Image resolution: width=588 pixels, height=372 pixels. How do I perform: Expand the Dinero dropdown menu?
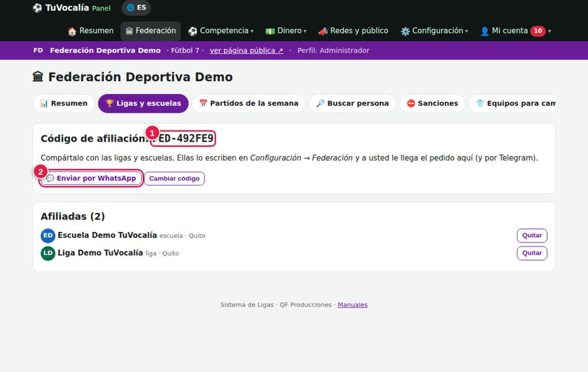pos(286,31)
